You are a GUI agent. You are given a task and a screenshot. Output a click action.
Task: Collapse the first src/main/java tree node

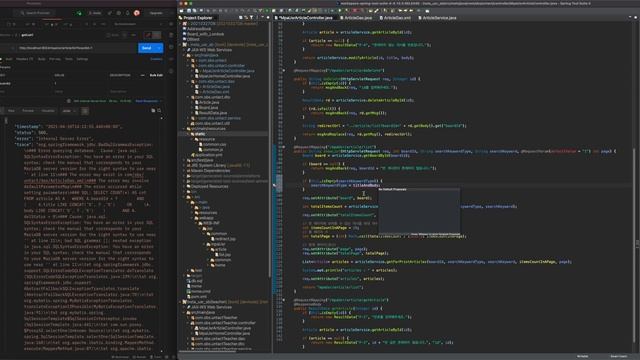[184, 55]
